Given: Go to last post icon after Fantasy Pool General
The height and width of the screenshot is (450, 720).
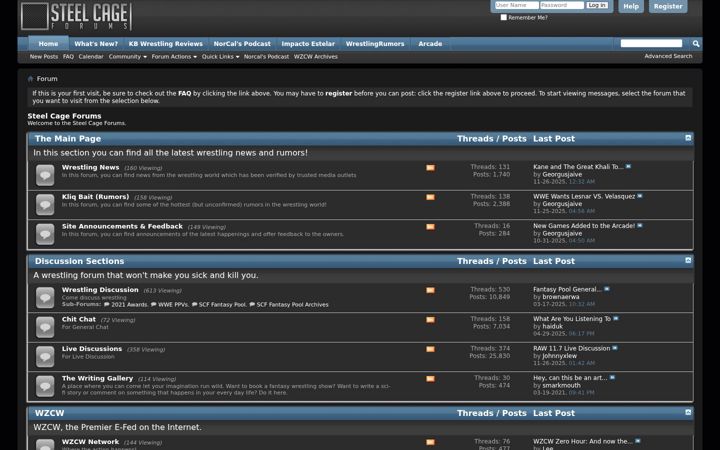Looking at the screenshot, I should [x=607, y=289].
